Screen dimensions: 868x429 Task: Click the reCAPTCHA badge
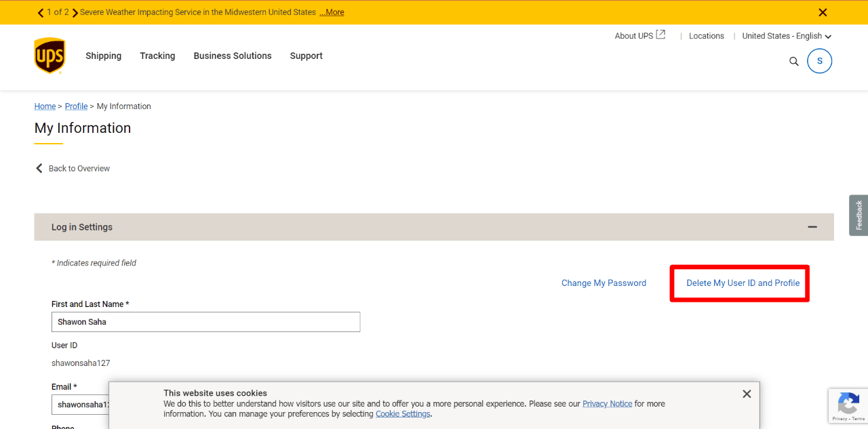pyautogui.click(x=848, y=406)
